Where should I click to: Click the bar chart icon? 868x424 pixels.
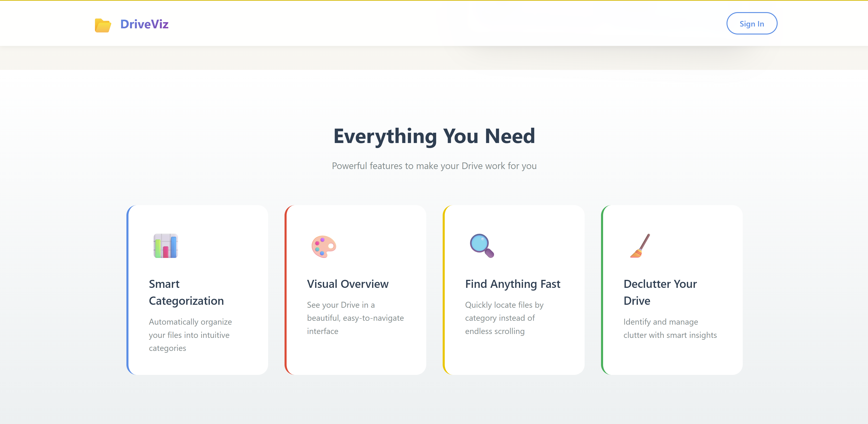165,246
